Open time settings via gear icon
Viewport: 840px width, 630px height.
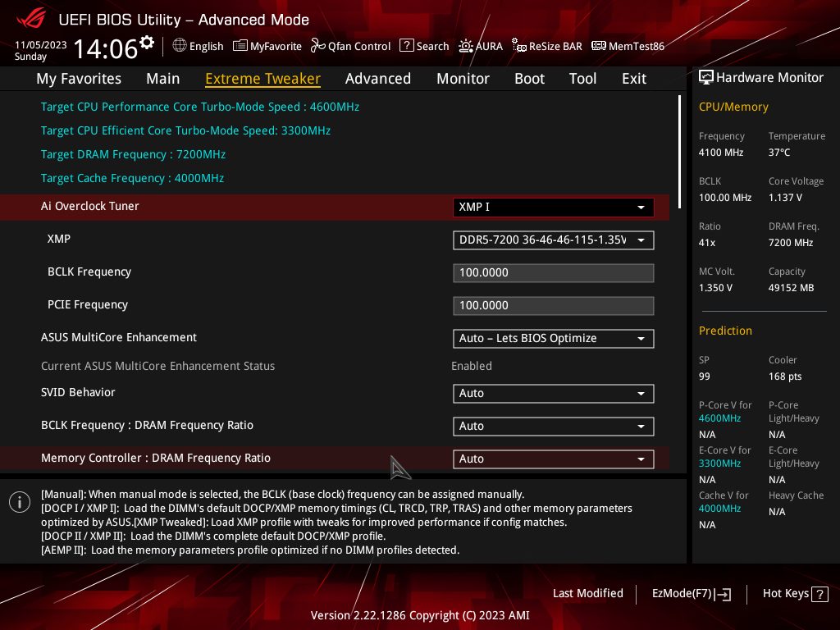click(147, 43)
